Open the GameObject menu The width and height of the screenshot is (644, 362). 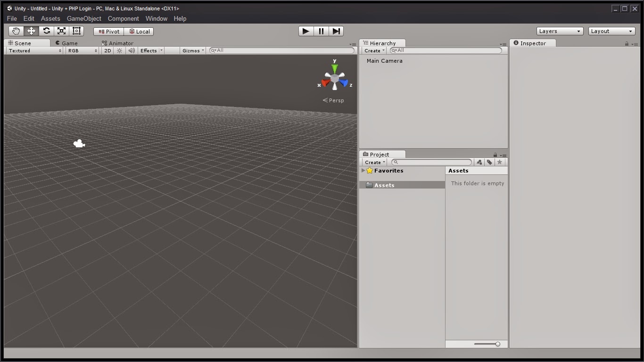coord(84,18)
